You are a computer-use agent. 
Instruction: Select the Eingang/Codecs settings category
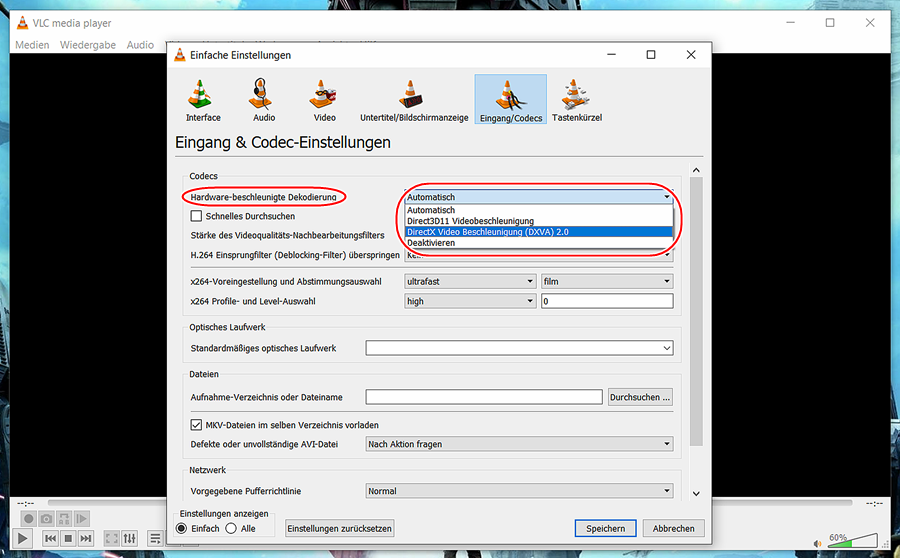(x=510, y=100)
